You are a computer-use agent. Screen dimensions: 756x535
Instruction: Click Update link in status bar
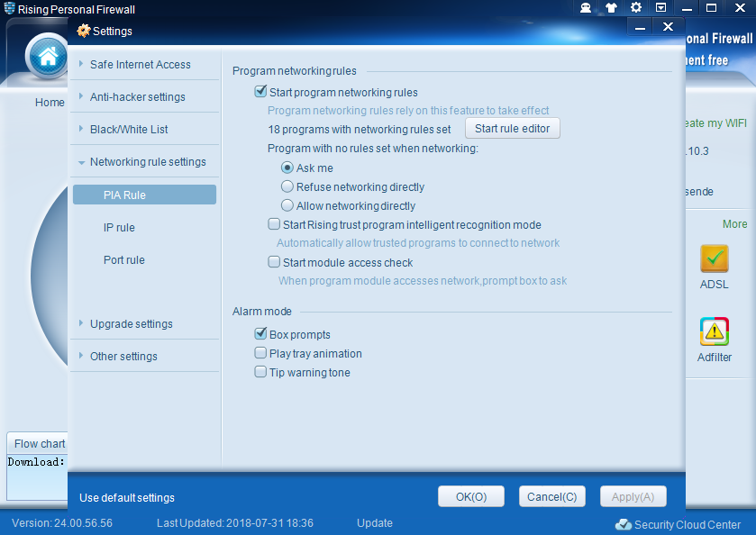pos(375,523)
